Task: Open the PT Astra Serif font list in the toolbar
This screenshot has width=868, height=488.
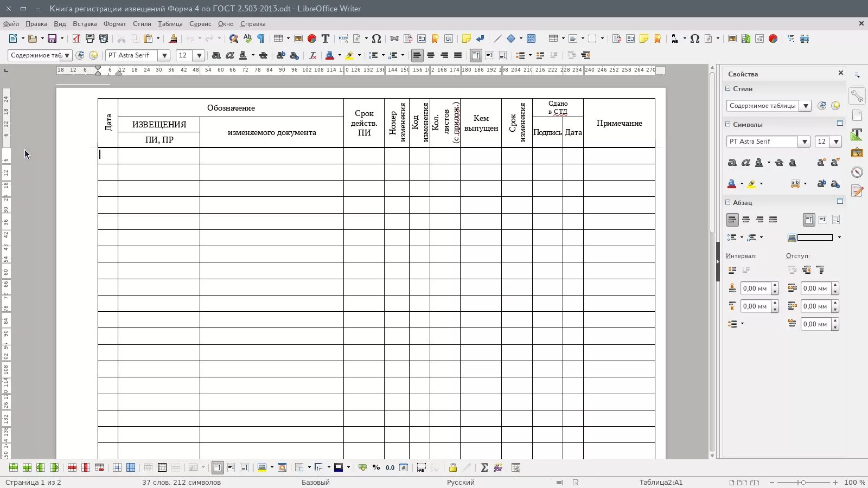Action: pos(164,55)
